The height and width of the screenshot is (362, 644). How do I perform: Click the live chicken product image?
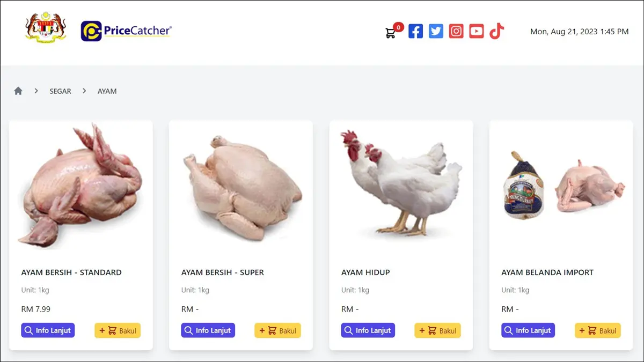tap(401, 182)
